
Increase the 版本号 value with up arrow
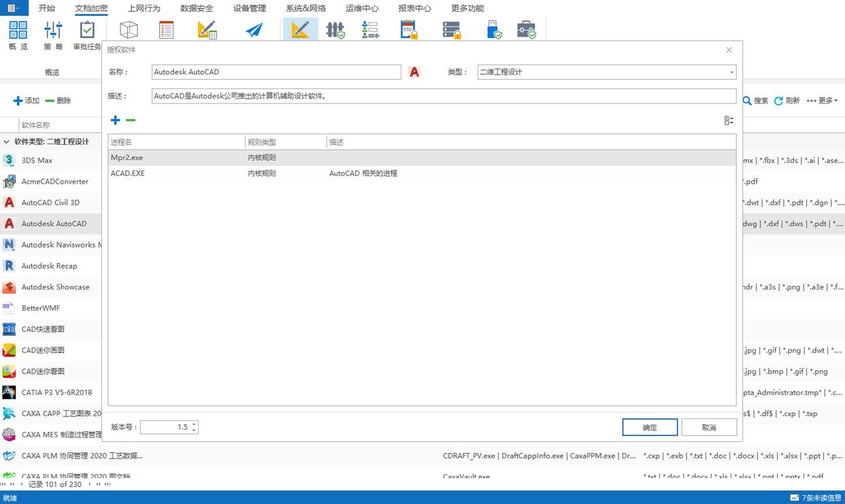[x=194, y=424]
